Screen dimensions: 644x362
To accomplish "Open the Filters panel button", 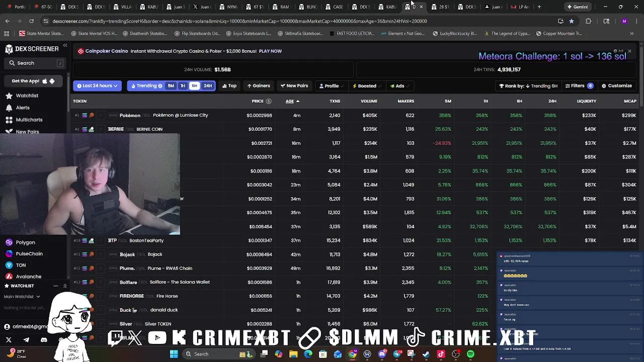I will pyautogui.click(x=579, y=86).
